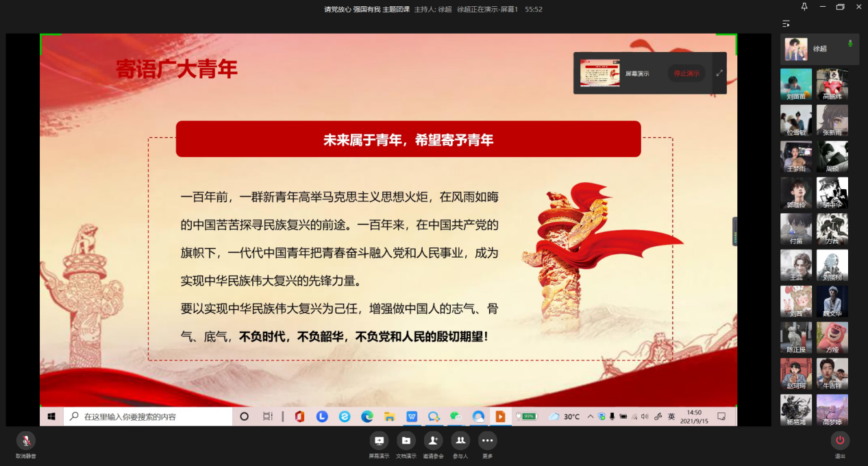This screenshot has height=466, width=868.
Task: Expand the floating share panel with arrows icon
Action: [719, 73]
